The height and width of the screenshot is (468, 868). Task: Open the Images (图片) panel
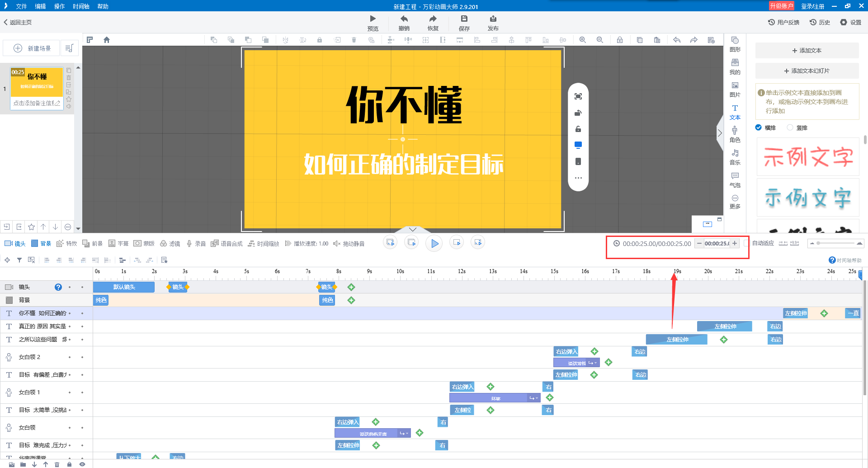point(735,89)
